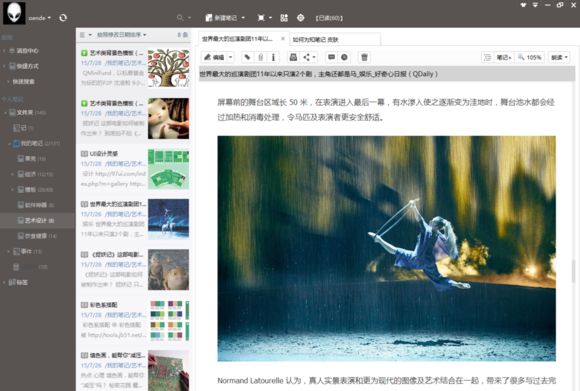The height and width of the screenshot is (391, 580).
Task: Open the last note with map thumbnail
Action: point(134,369)
